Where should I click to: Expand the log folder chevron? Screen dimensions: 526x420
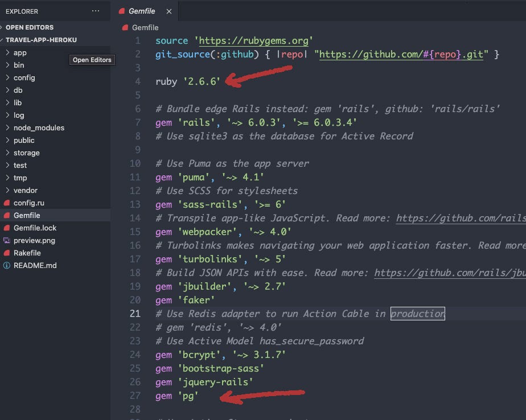click(x=7, y=115)
